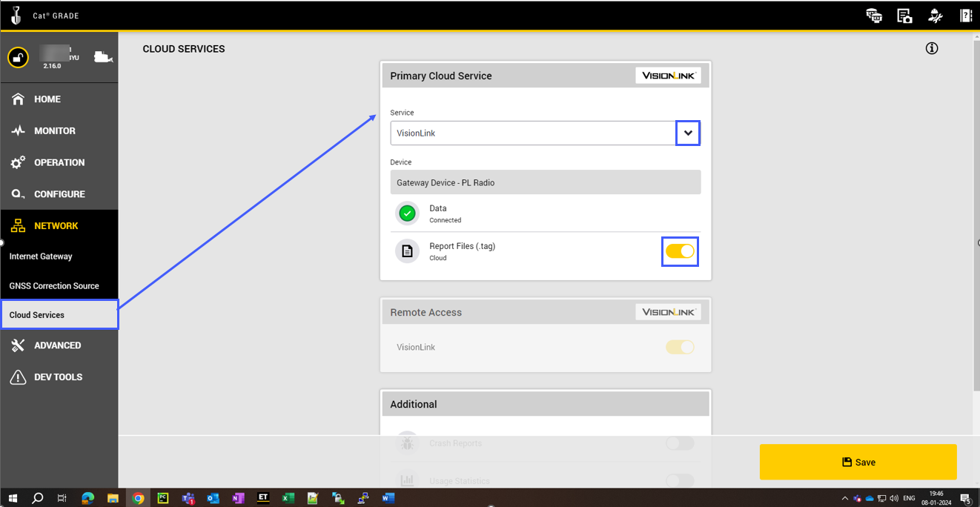The image size is (980, 507).
Task: Open the Internet Gateway submenu item
Action: 41,256
